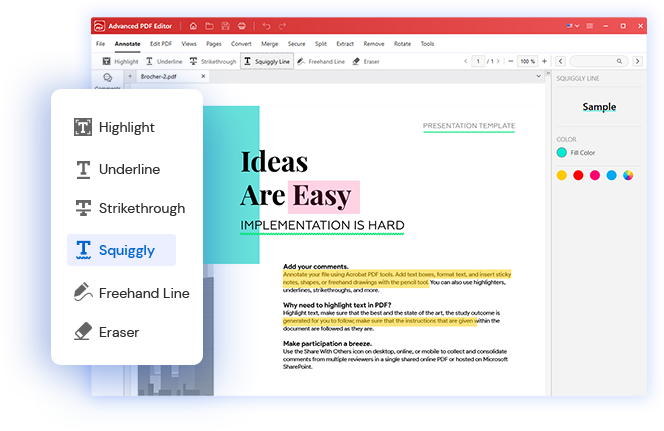This screenshot has width=664, height=431.
Task: Open the Split tab
Action: 321,44
